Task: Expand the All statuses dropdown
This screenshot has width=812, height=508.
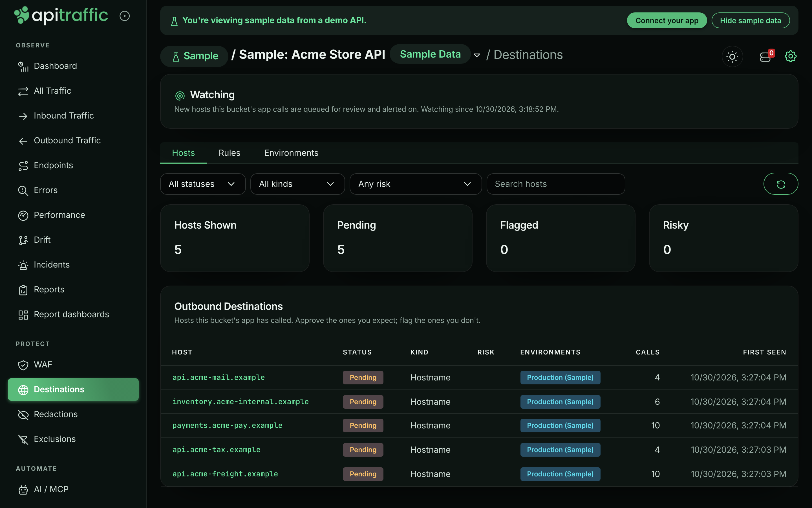Action: (x=203, y=184)
